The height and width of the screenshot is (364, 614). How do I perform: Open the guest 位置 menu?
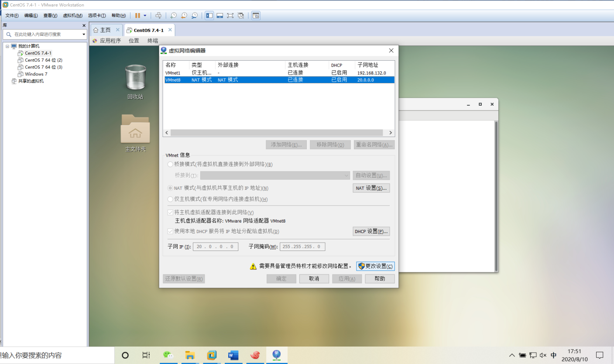[x=134, y=41]
